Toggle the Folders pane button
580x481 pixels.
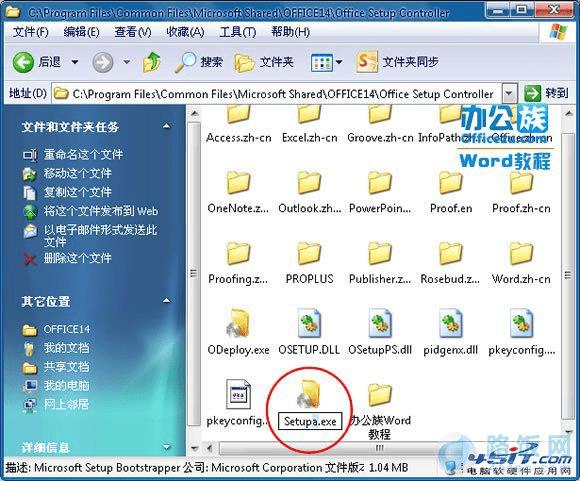click(x=263, y=62)
